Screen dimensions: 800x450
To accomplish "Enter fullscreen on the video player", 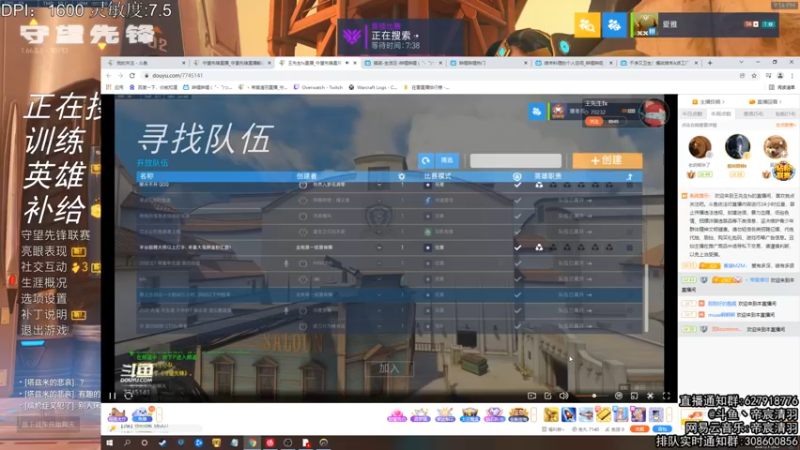I will click(666, 395).
